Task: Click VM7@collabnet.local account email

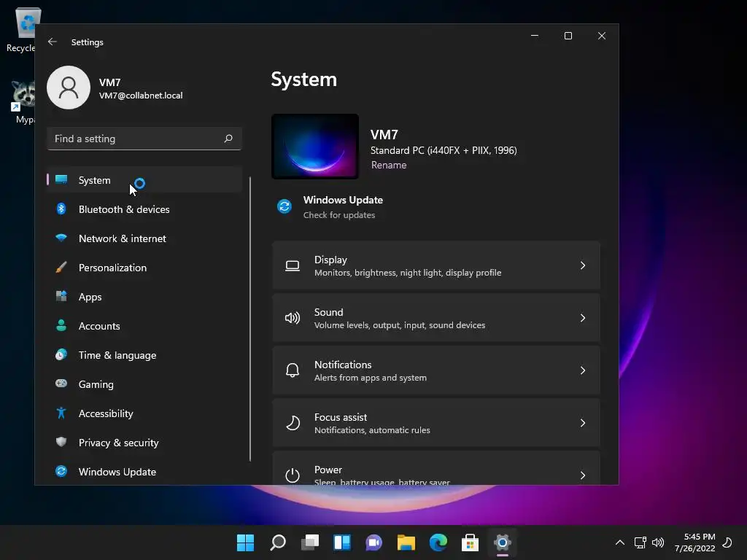Action: (141, 96)
